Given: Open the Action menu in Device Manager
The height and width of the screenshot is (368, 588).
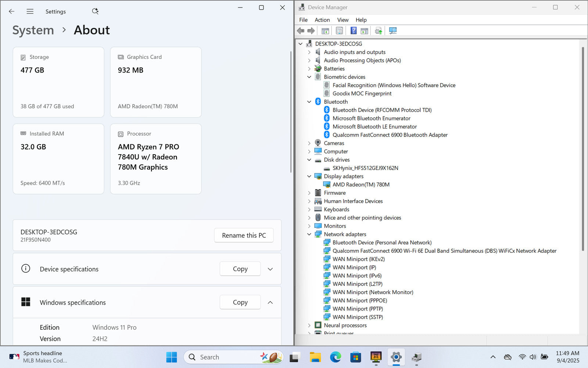Looking at the screenshot, I should point(322,20).
